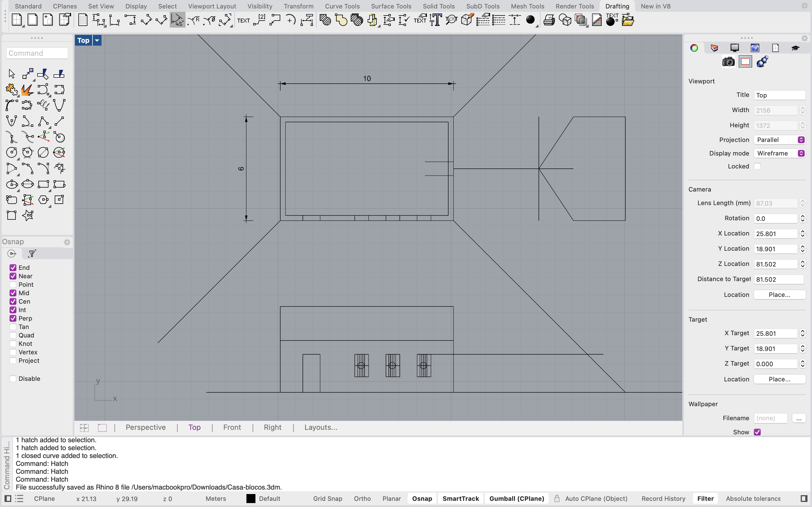
Task: Select the Rectangle tool in the sidebar
Action: 44,184
